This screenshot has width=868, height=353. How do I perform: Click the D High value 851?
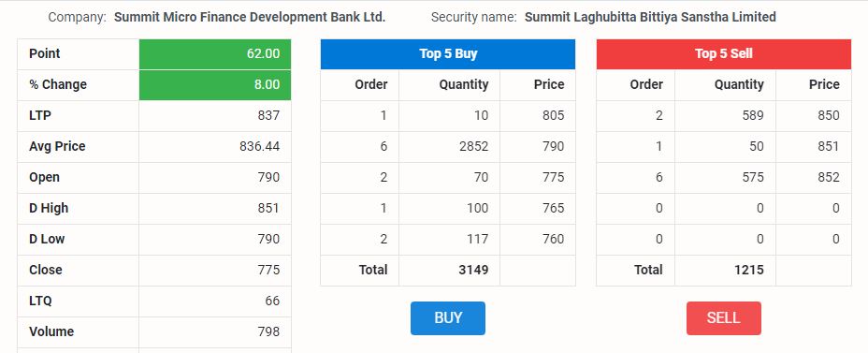tap(268, 208)
